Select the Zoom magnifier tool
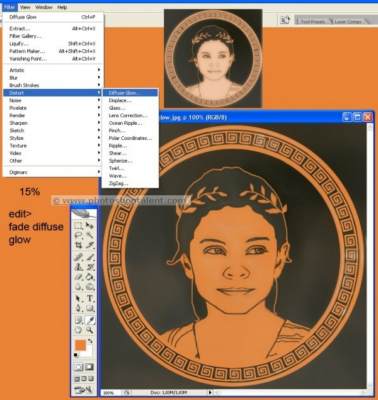Viewport: 378px width, 400px height. tap(90, 330)
